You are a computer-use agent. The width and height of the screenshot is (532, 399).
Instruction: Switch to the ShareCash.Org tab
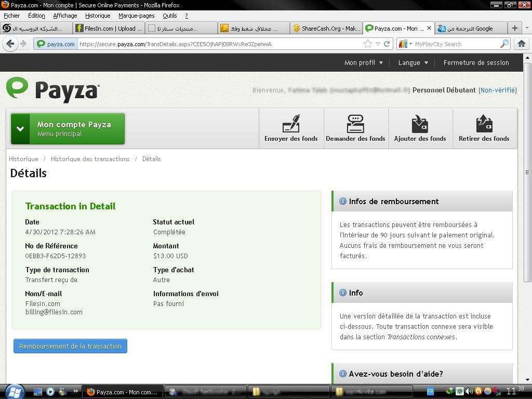pos(326,28)
